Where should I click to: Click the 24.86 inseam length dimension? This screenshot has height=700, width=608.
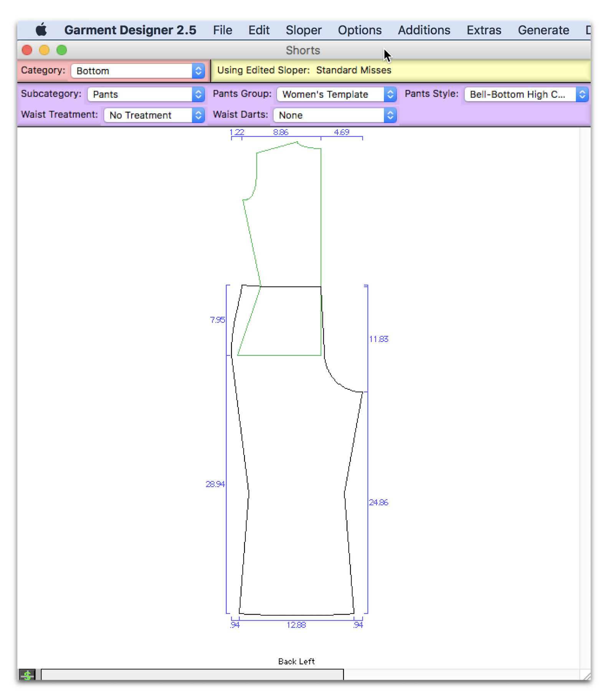click(378, 502)
